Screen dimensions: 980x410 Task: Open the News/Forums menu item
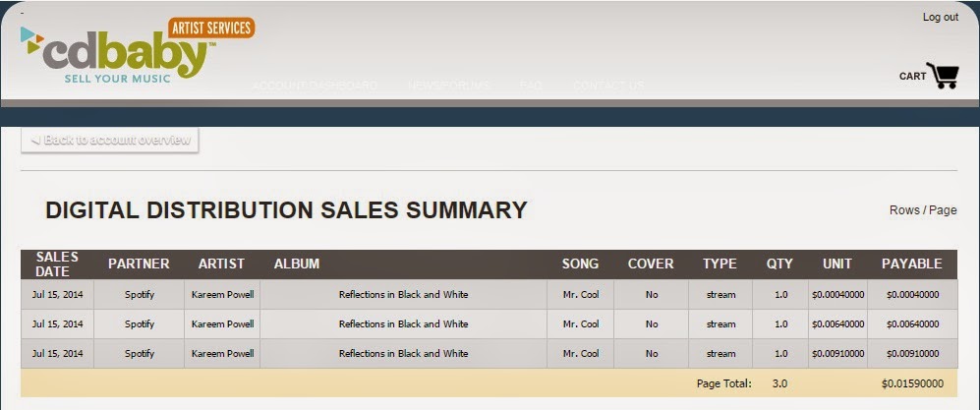(448, 86)
